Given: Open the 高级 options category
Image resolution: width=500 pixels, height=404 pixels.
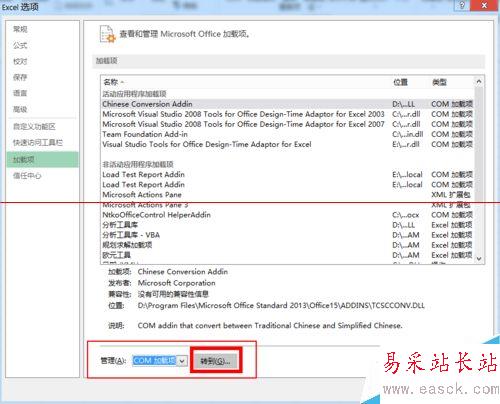Looking at the screenshot, I should [x=20, y=109].
